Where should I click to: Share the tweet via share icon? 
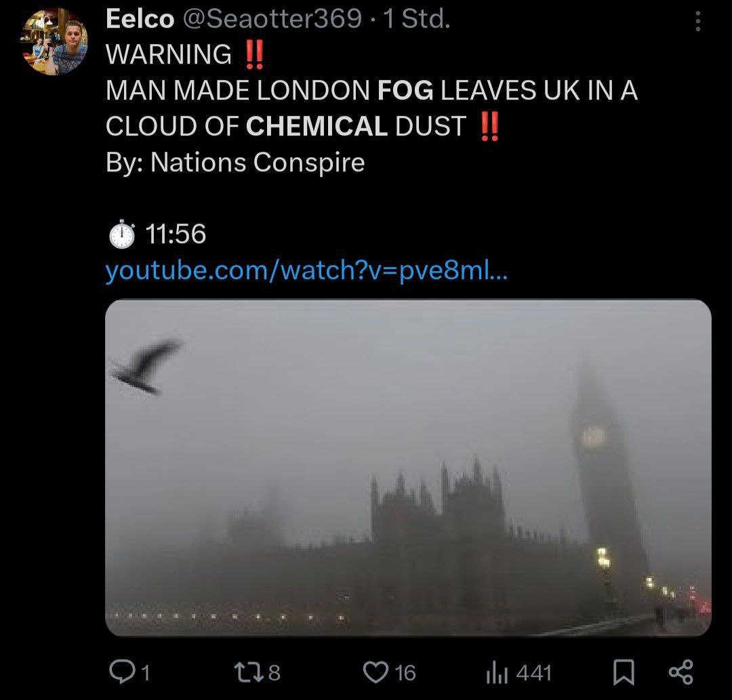coord(680,672)
